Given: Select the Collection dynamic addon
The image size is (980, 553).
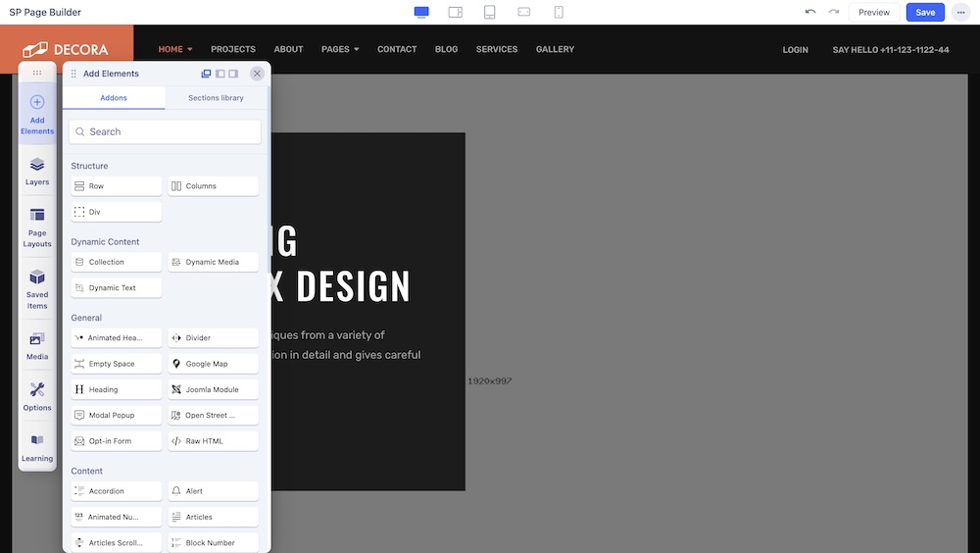Looking at the screenshot, I should (x=117, y=262).
